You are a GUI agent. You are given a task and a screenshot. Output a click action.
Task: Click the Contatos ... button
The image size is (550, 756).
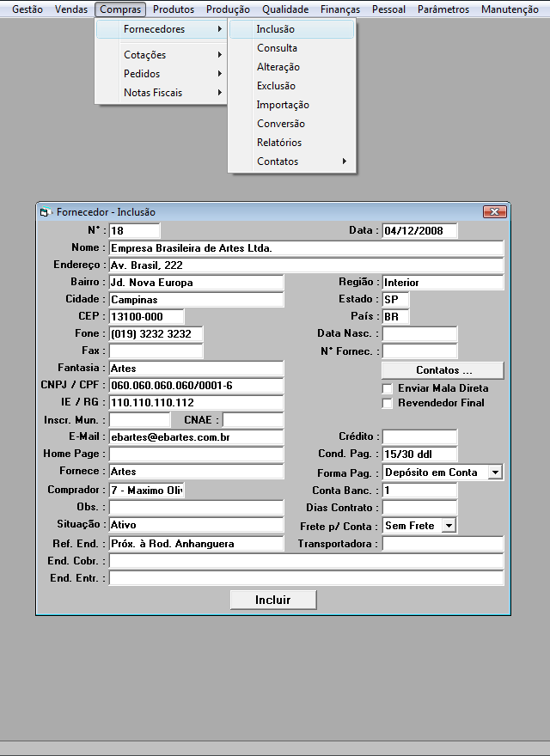443,370
